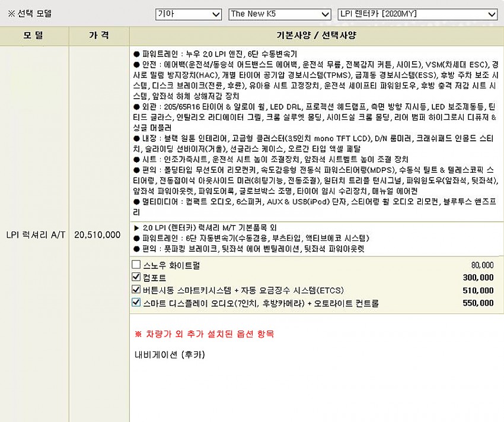This screenshot has width=504, height=422.
Task: Open the LPI 렌터카 [2020MY] trim dropdown
Action: click(x=417, y=14)
